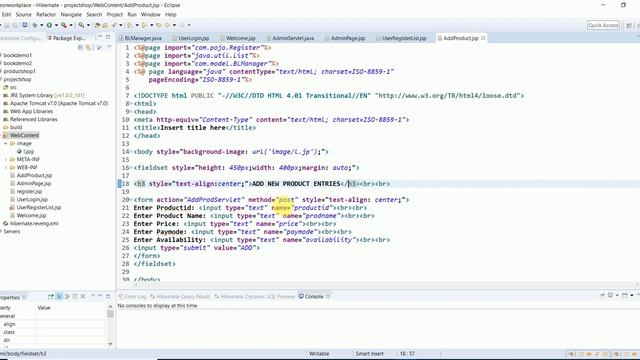This screenshot has width=640, height=360.
Task: Switch to the Welcome.jsp editor tab
Action: (x=238, y=38)
